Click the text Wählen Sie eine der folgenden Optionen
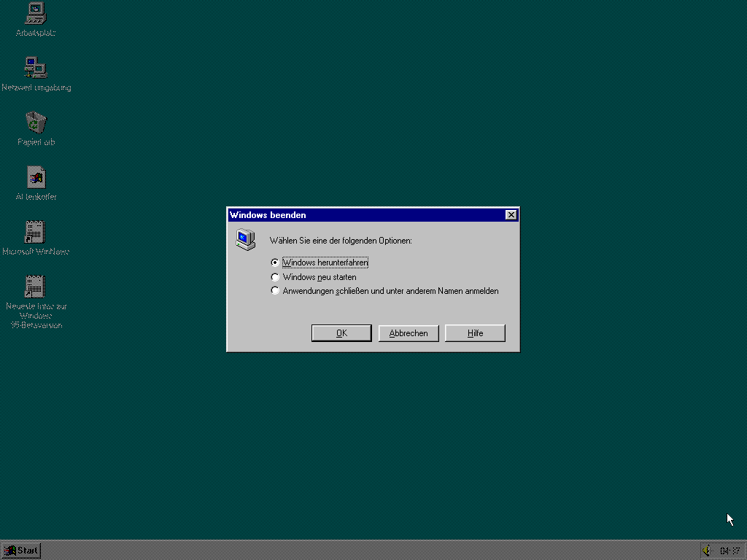Viewport: 747px width, 560px height. pyautogui.click(x=341, y=241)
